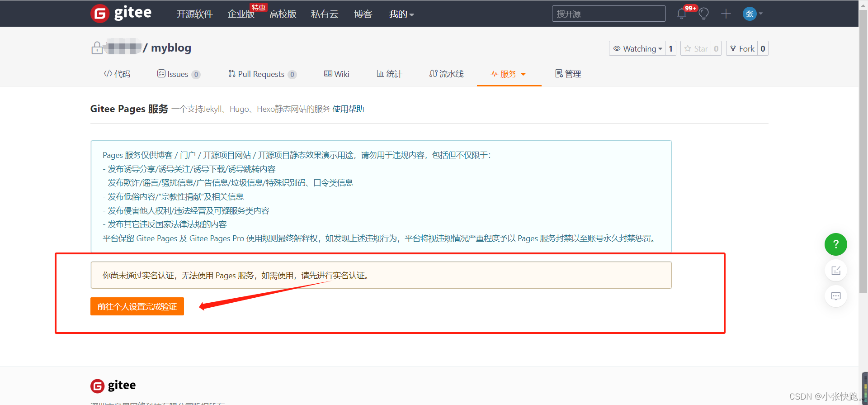Viewport: 868px width, 405px height.
Task: Open 企业版 menu item
Action: [x=241, y=14]
